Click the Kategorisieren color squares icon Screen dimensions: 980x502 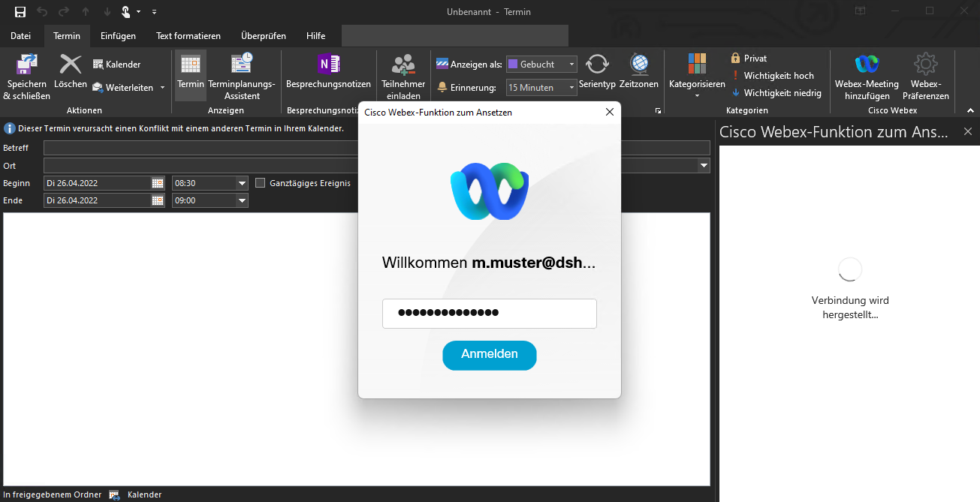(x=697, y=64)
